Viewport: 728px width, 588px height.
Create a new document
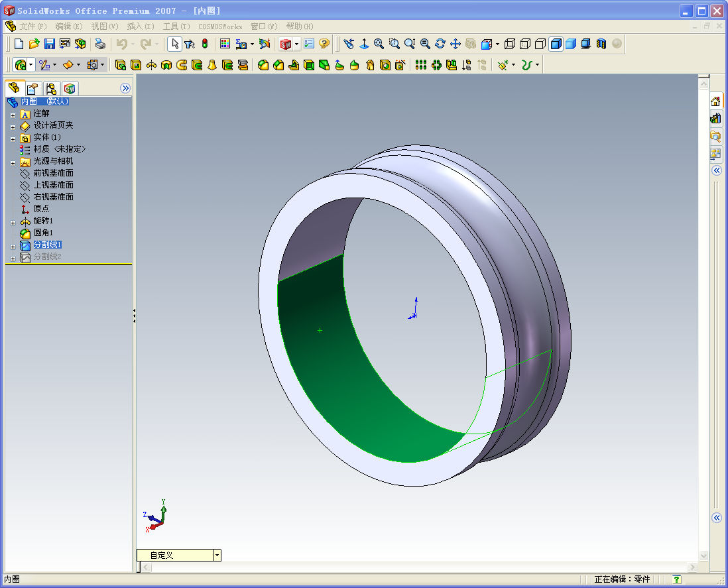19,44
